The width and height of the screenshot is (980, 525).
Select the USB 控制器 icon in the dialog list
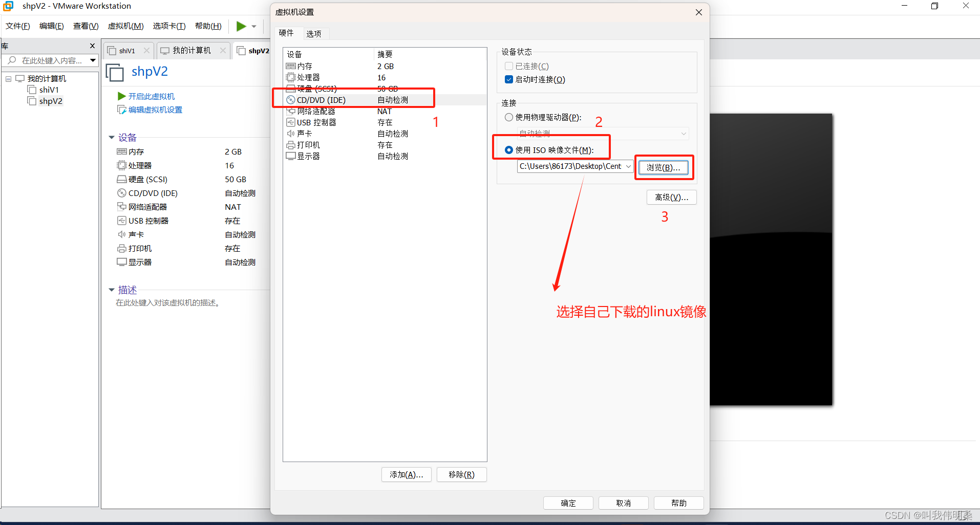coord(291,122)
